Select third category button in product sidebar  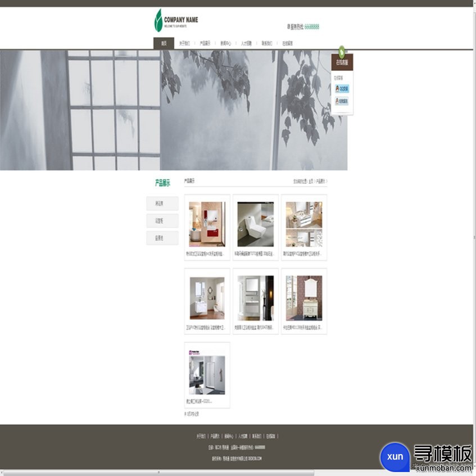162,238
